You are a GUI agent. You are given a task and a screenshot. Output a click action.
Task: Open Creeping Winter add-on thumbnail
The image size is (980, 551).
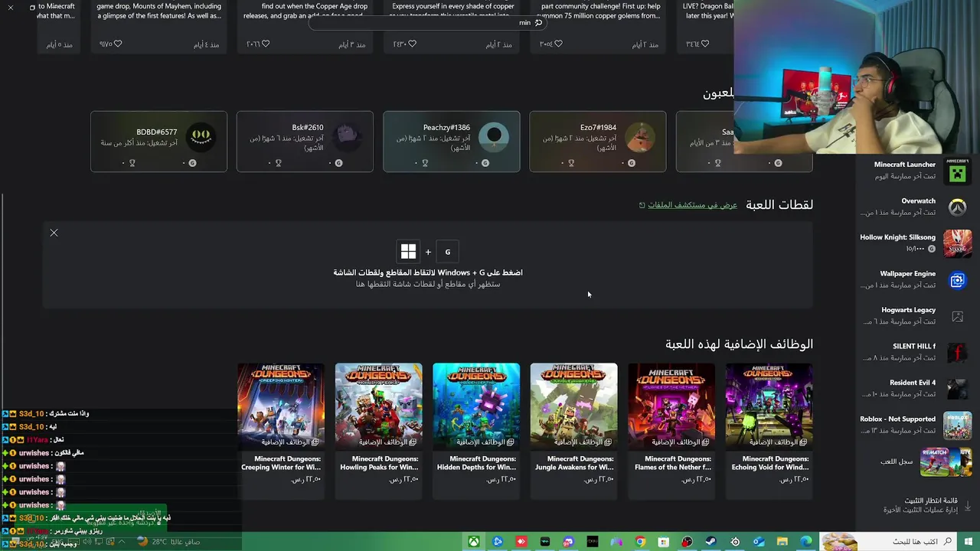coord(281,406)
